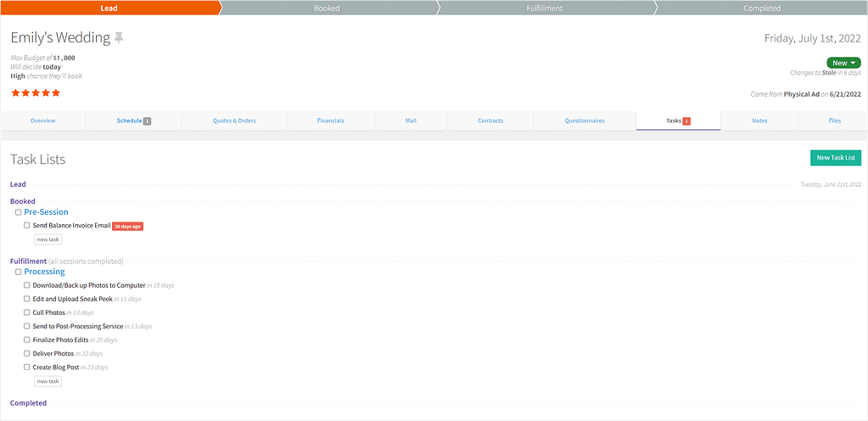Tick the Processing task list checkbox
The height and width of the screenshot is (421, 868).
(19, 272)
